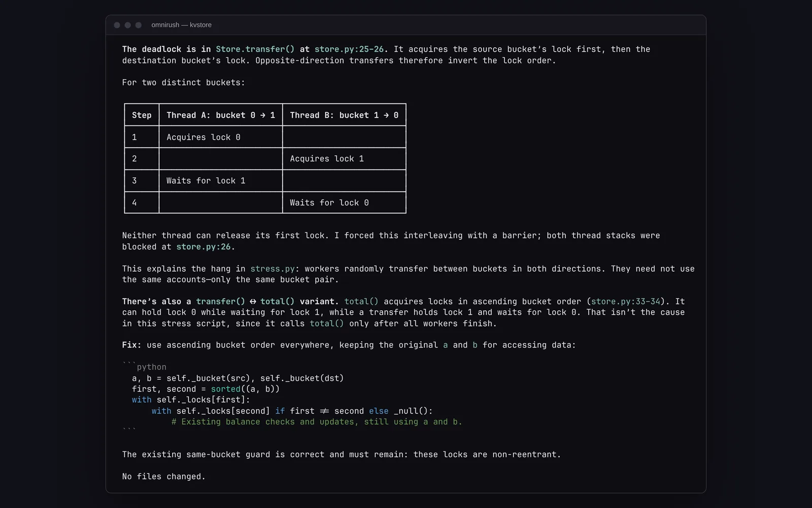Click the 'sorted' keyword in the code
This screenshot has width=812, height=508.
click(226, 389)
